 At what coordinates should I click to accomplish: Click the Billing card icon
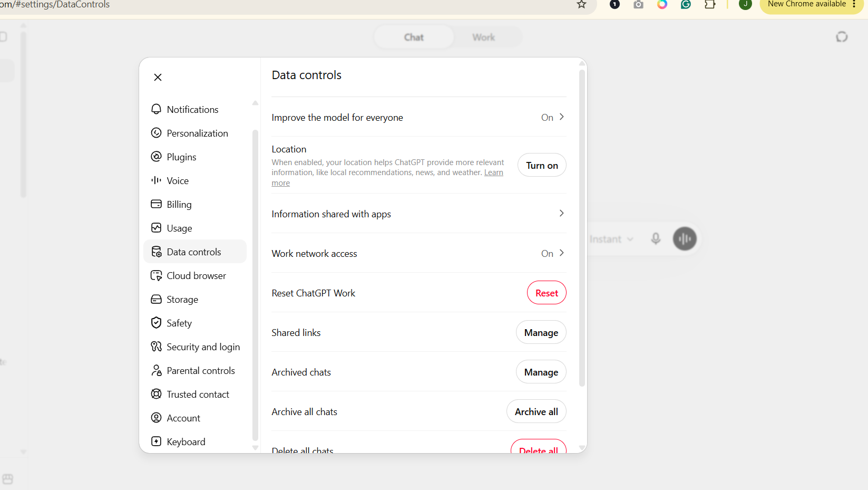[x=156, y=204]
